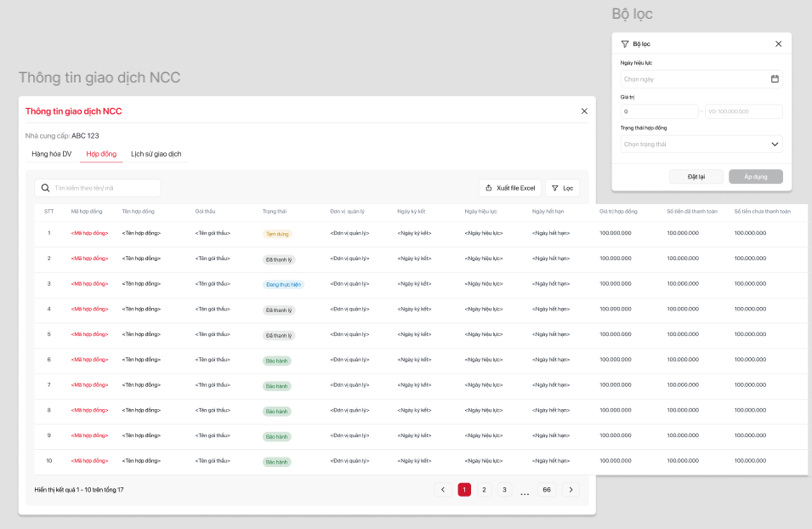Jump to page 66 in pagination
This screenshot has width=812, height=529.
point(547,490)
